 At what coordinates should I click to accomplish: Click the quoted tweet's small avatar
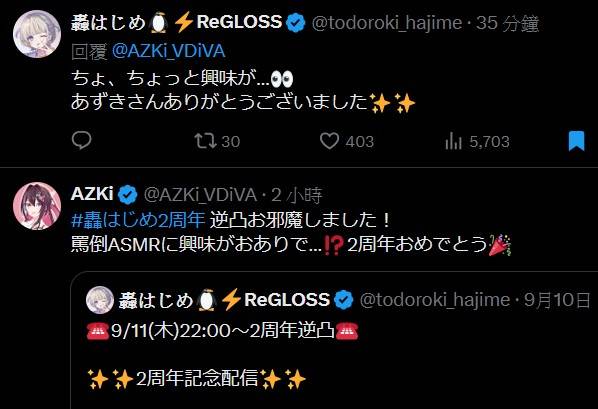(100, 300)
